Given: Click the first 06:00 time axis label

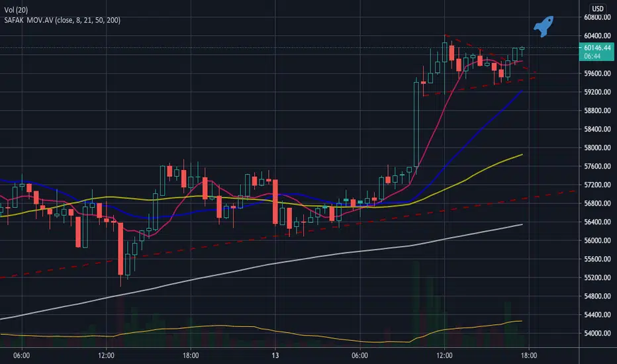Looking at the screenshot, I should [x=22, y=356].
